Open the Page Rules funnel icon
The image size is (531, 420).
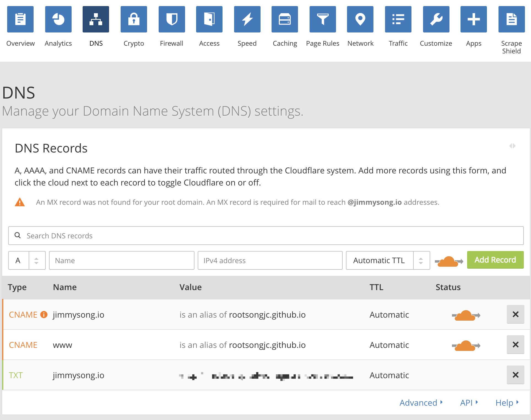[x=323, y=19]
